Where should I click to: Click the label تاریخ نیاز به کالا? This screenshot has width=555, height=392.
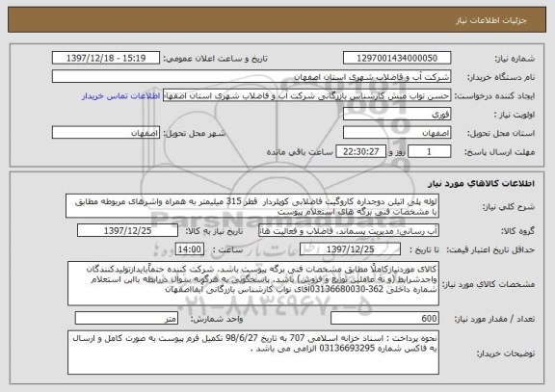coord(214,231)
